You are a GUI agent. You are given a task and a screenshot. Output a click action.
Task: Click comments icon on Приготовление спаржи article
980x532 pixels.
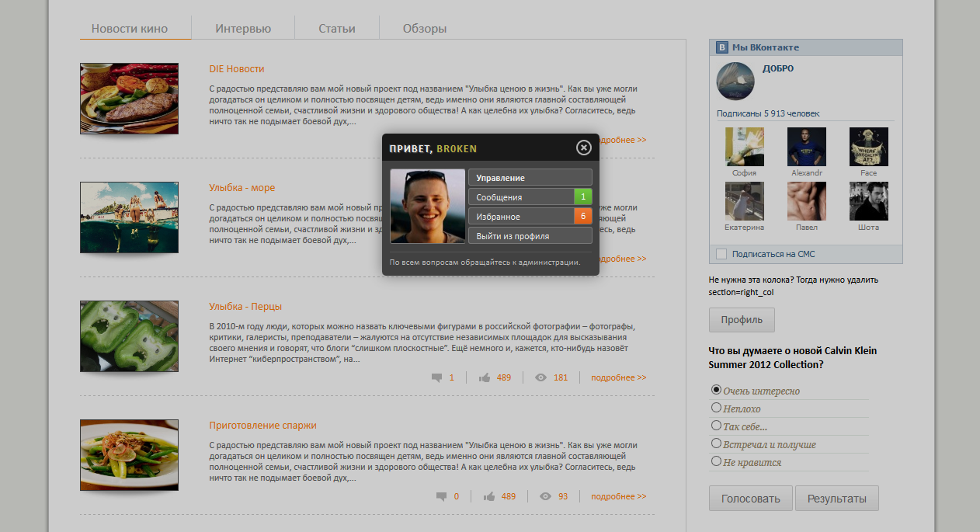coord(441,497)
